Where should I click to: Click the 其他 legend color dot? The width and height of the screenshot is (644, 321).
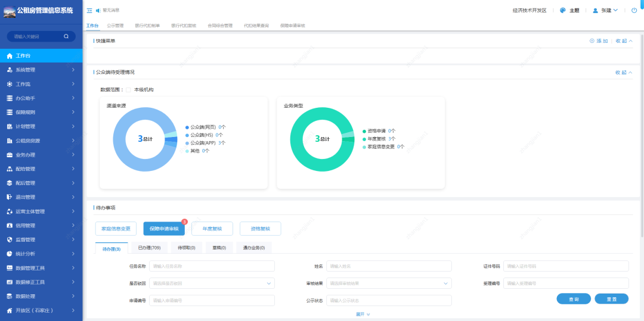187,151
